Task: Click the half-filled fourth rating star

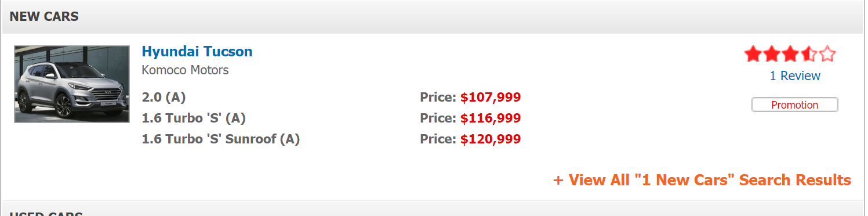Action: (809, 55)
